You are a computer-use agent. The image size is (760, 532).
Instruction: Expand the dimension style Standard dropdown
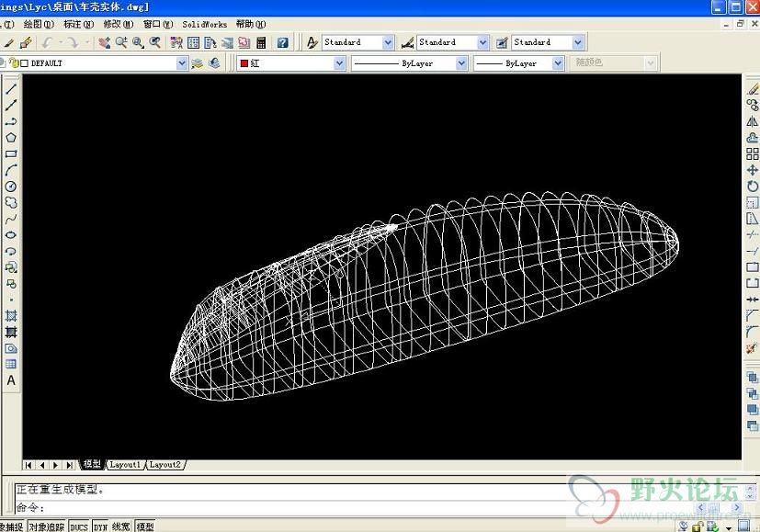click(482, 42)
